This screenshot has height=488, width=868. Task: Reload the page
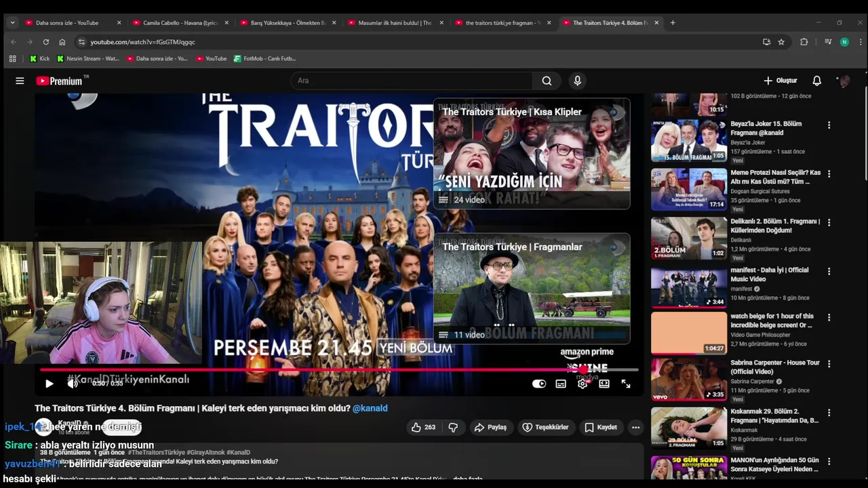[45, 42]
